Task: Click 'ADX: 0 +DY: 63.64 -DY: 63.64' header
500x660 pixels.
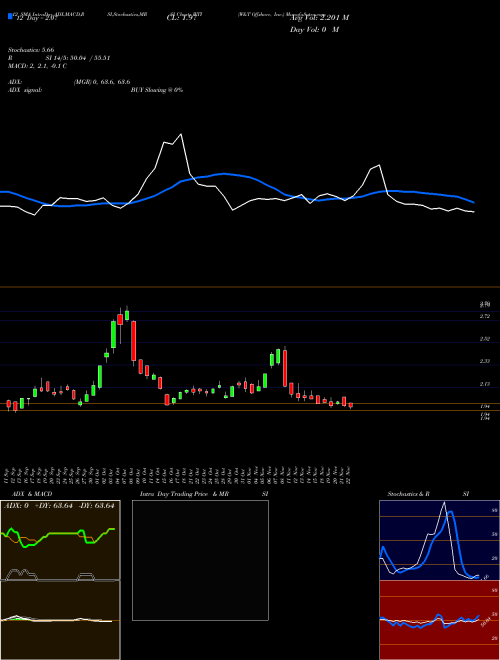Action: [x=59, y=506]
